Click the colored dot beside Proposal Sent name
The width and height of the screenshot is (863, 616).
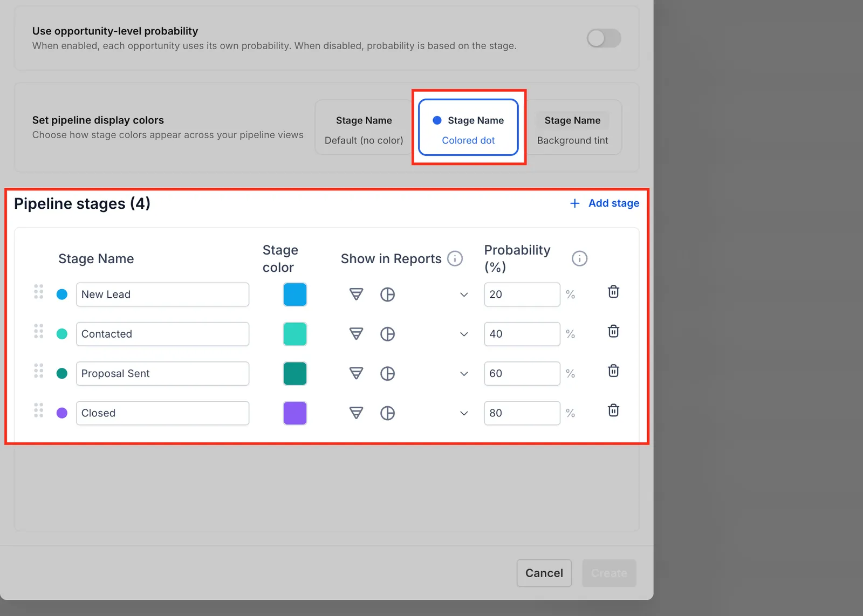pyautogui.click(x=62, y=373)
